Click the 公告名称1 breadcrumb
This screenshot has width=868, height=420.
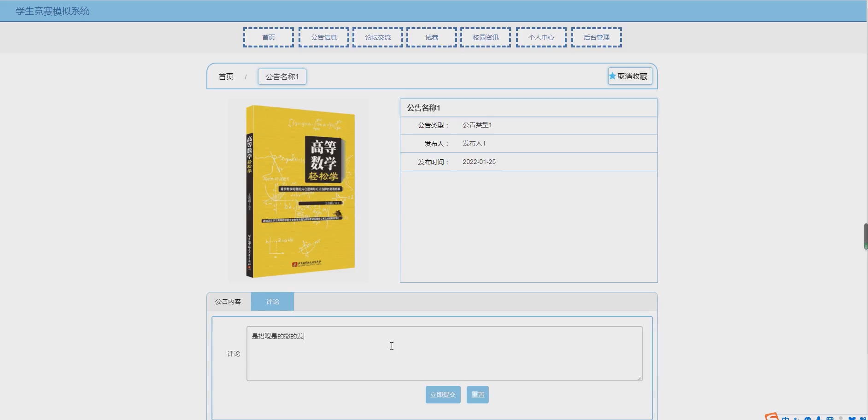click(x=282, y=76)
